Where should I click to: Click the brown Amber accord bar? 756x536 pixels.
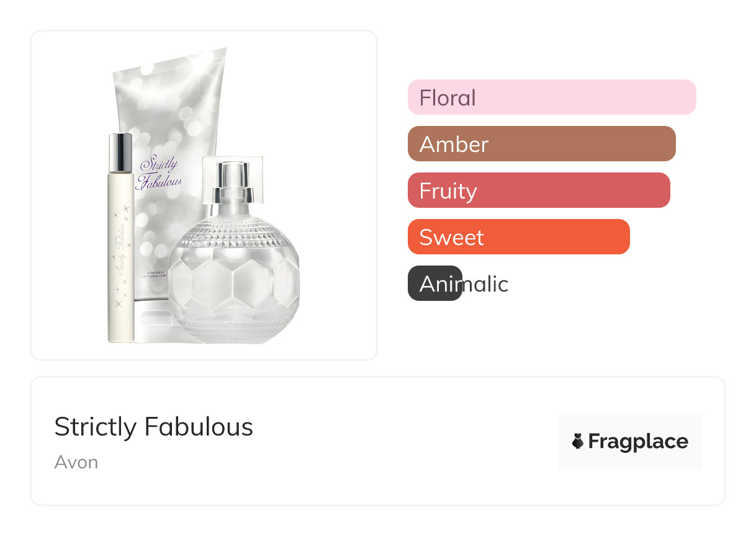541,144
